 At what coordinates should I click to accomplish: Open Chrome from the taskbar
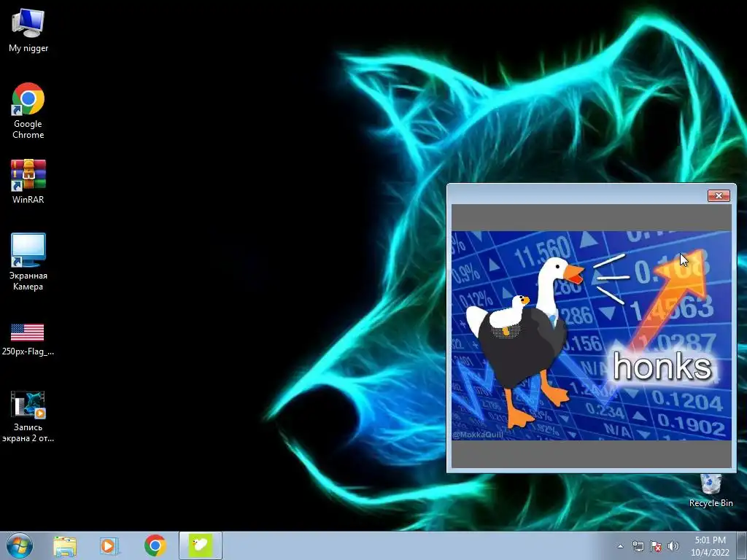[155, 545]
